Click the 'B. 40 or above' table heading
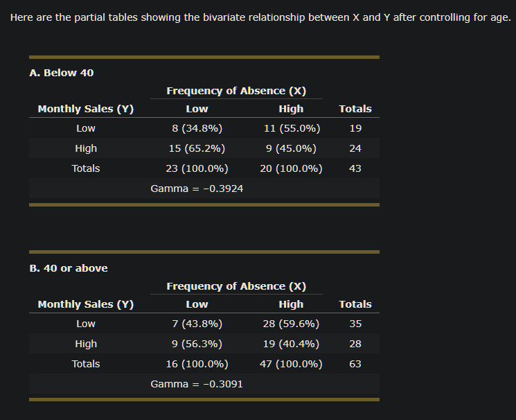Viewport: 516px width, 420px height. pos(69,268)
